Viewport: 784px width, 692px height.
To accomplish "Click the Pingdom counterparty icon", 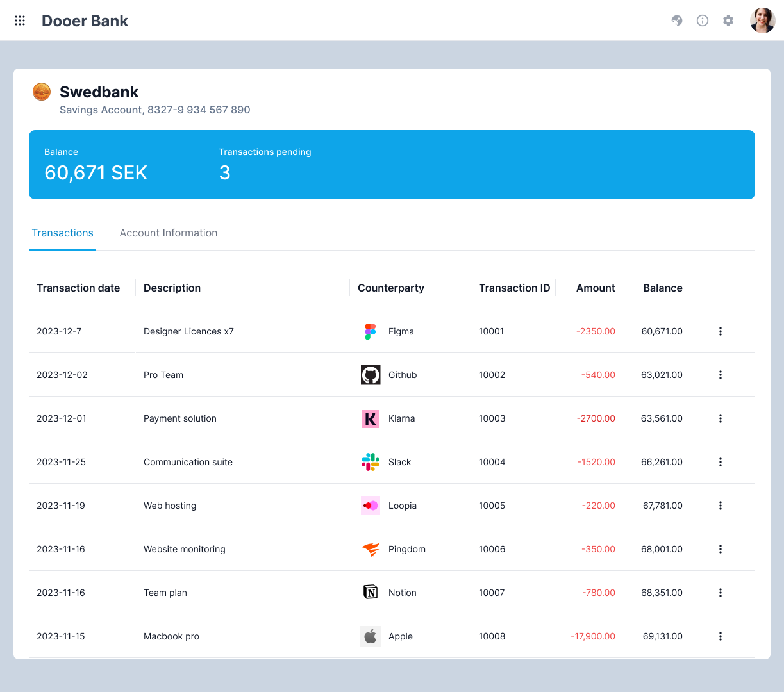I will tap(371, 549).
